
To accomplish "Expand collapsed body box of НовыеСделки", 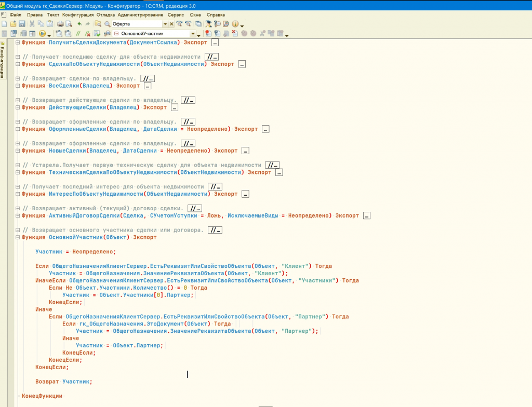I will [x=245, y=151].
